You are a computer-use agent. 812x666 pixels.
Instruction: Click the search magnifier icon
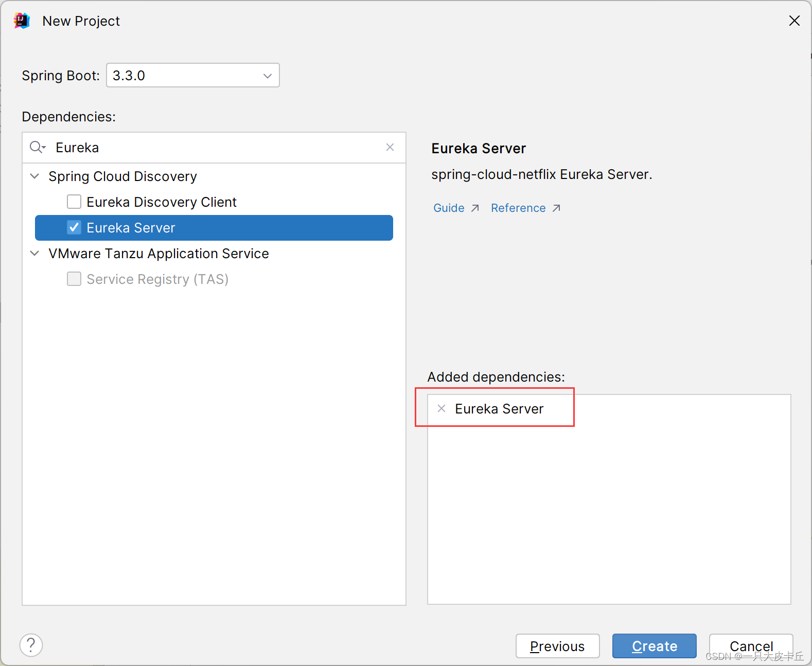click(38, 148)
